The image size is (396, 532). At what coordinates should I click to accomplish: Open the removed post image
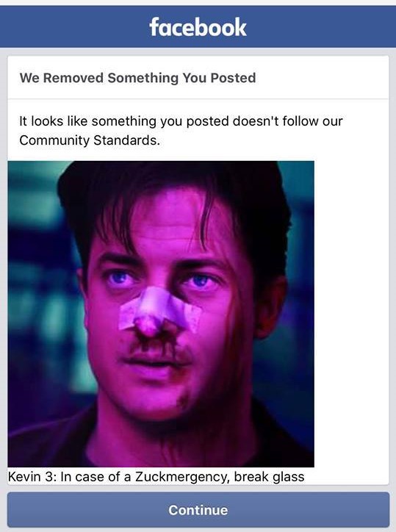[x=161, y=314]
